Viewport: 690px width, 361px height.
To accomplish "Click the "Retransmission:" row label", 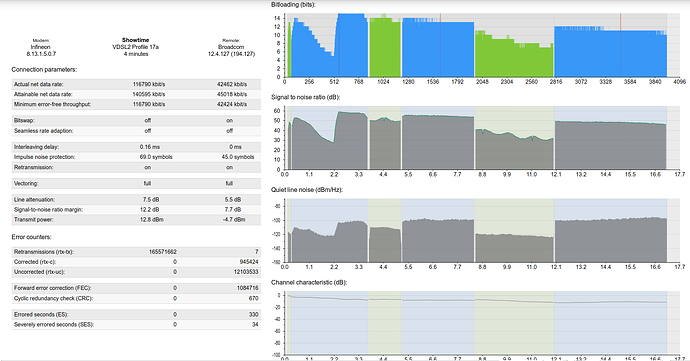I will click(33, 167).
